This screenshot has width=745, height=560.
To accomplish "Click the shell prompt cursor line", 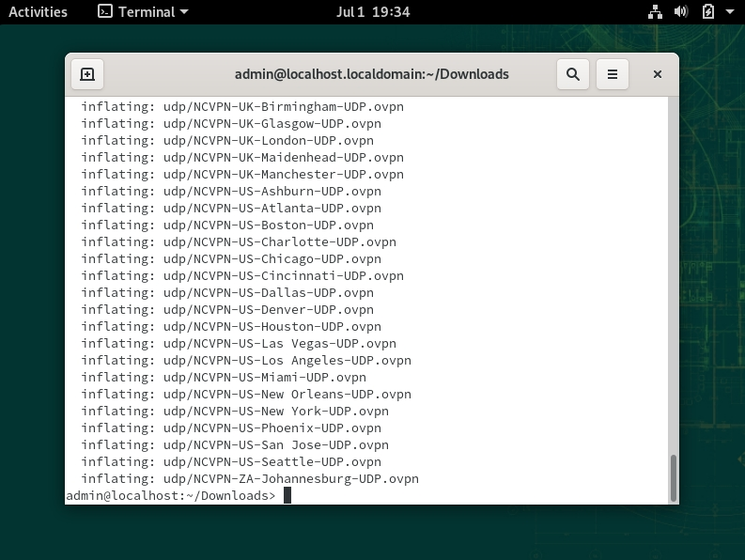I will [178, 495].
